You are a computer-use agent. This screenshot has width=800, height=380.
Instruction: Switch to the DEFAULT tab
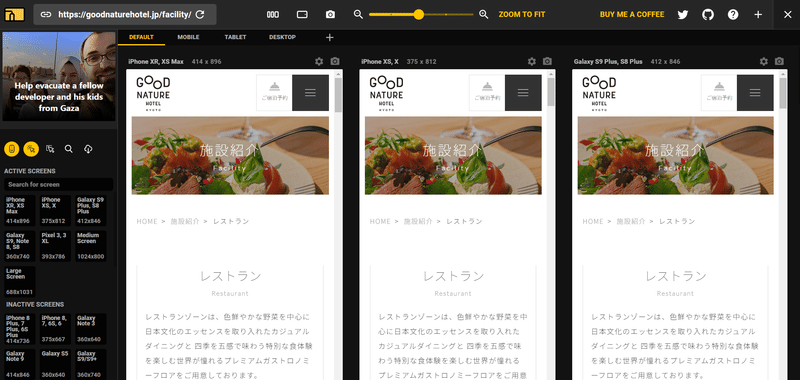click(x=141, y=37)
